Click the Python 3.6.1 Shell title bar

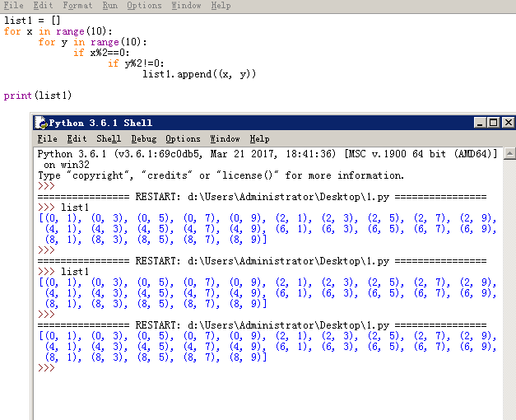pos(247,123)
